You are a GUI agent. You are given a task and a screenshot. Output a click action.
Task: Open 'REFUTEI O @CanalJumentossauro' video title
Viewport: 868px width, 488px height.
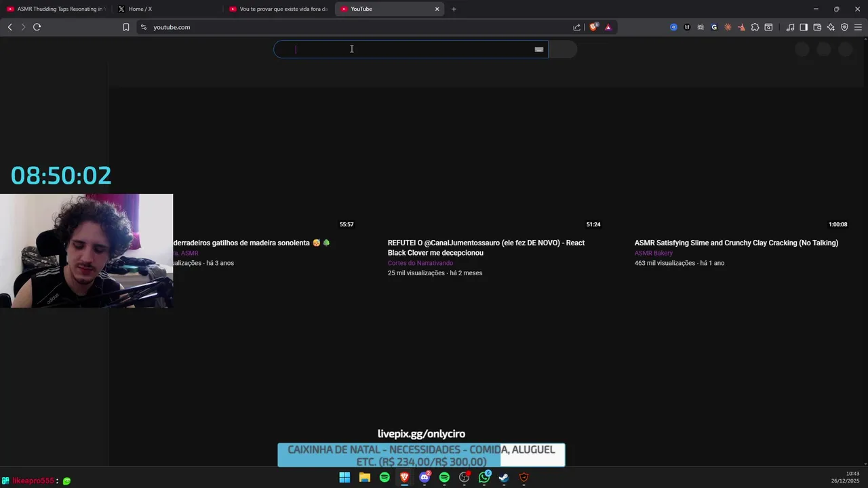tap(486, 247)
